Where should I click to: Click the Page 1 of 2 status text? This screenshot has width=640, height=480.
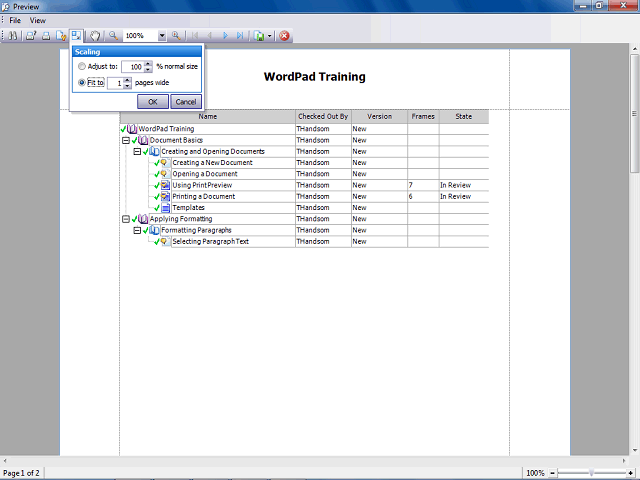click(21, 473)
